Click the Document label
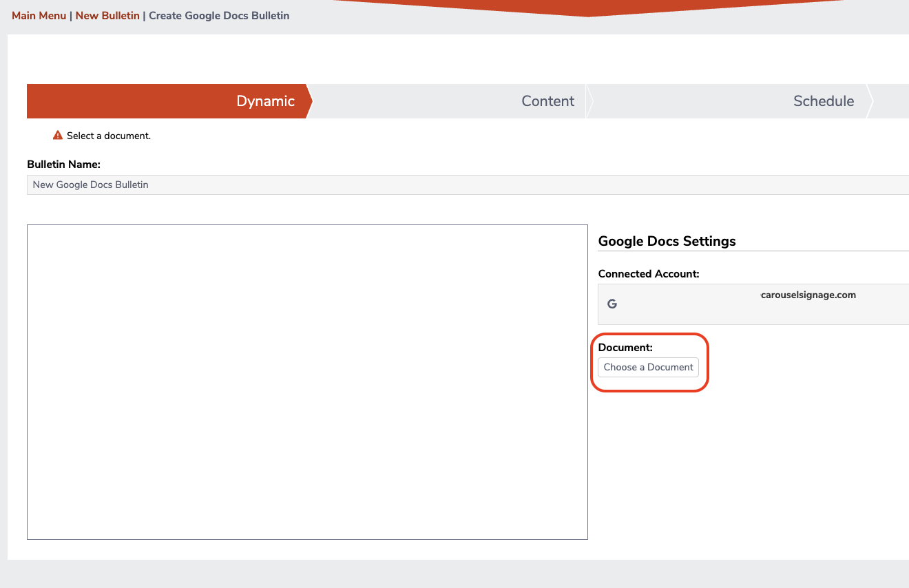The image size is (909, 588). pos(625,348)
